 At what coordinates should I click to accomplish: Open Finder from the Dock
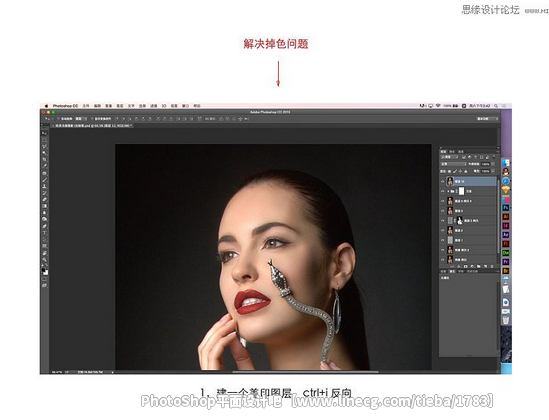tap(506, 163)
